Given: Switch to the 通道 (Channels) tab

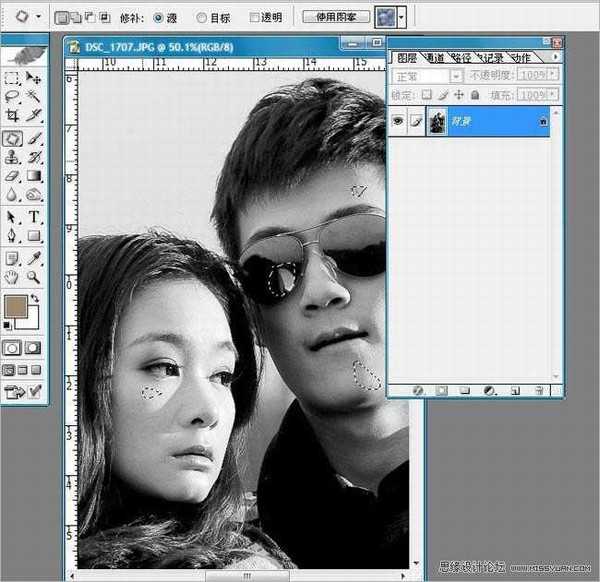Looking at the screenshot, I should (436, 58).
